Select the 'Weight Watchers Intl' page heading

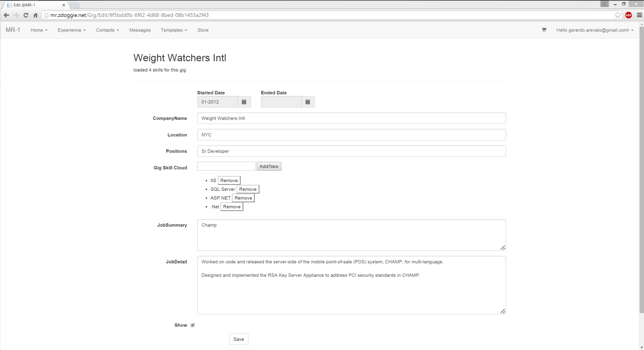(x=180, y=58)
